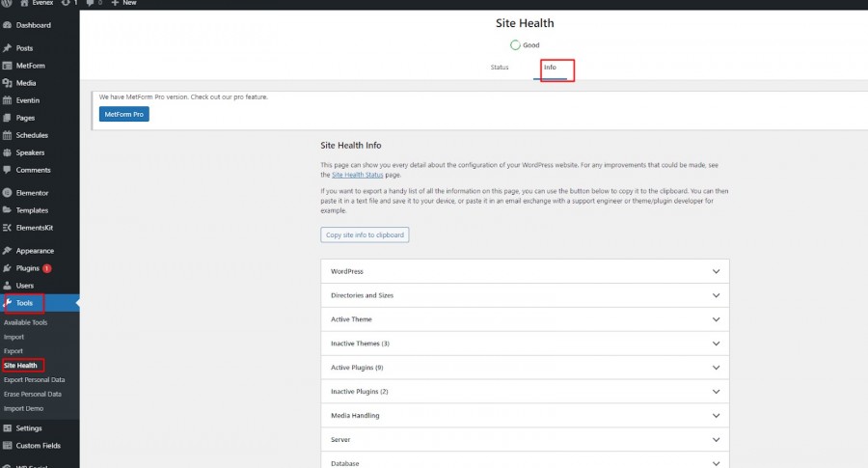Open the Custom Fields menu label

click(x=39, y=445)
